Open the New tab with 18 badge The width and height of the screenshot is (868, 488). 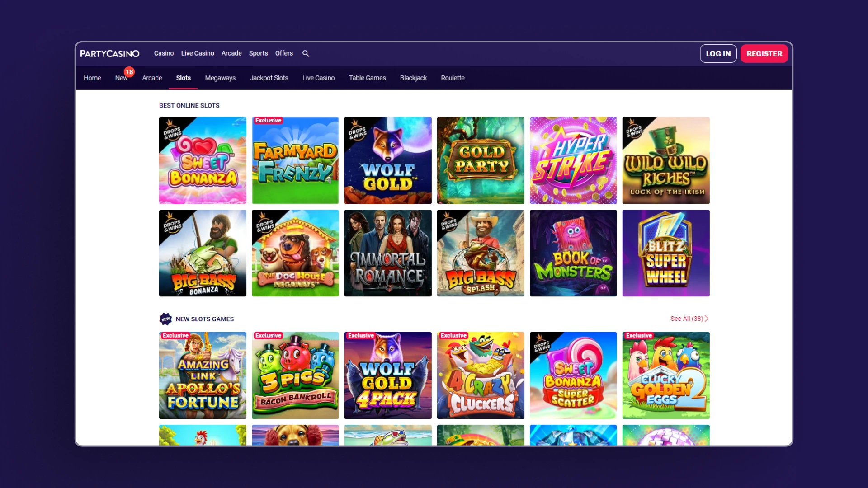122,78
